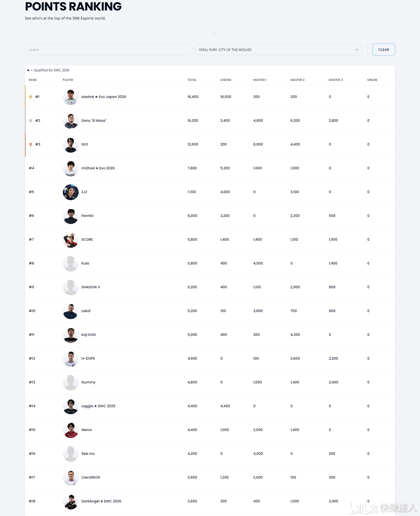Click the gold trophy icon for rank #1
Image resolution: width=420 pixels, height=516 pixels.
[31, 97]
